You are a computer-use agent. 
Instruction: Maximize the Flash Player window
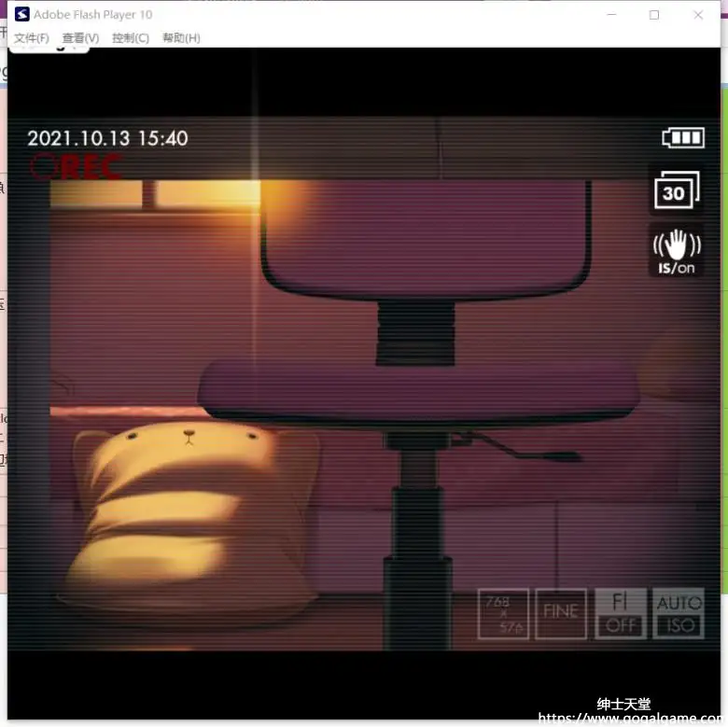point(654,15)
